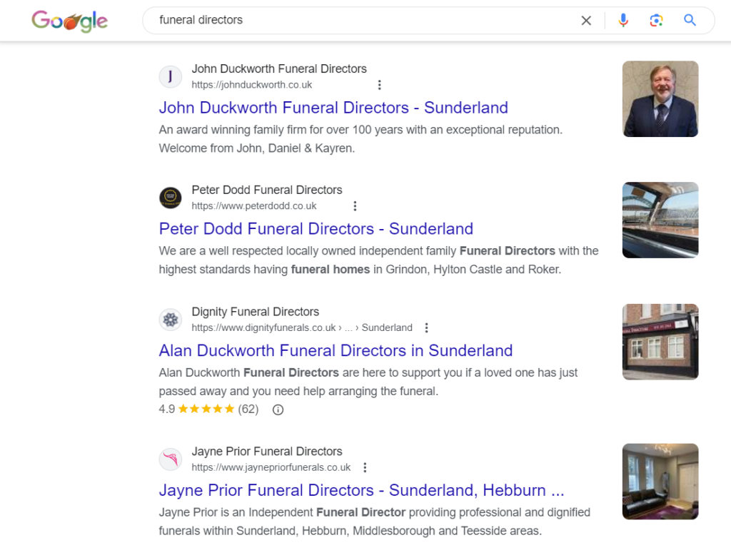
Task: Click the https://johnduckworth.co.uk URL text
Action: pos(252,85)
